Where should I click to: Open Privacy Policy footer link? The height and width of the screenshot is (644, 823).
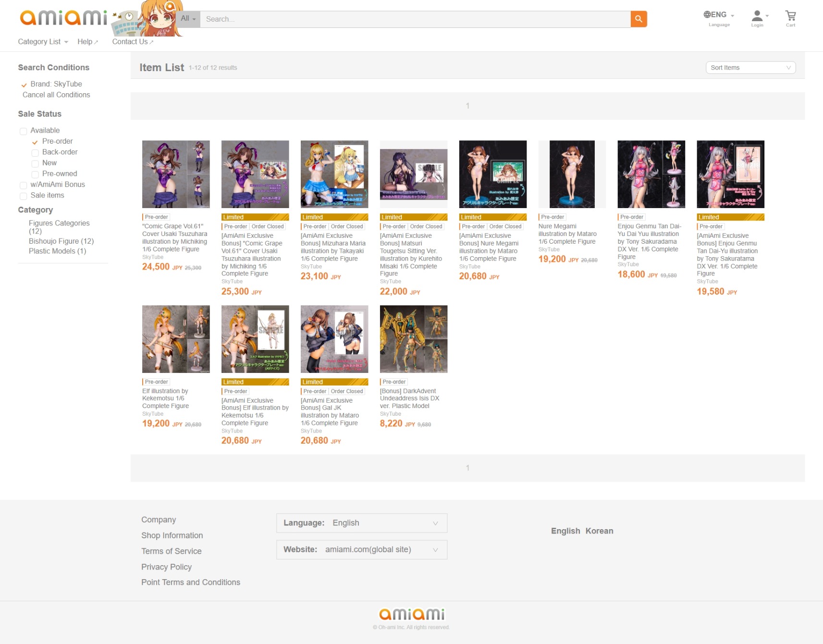coord(166,567)
